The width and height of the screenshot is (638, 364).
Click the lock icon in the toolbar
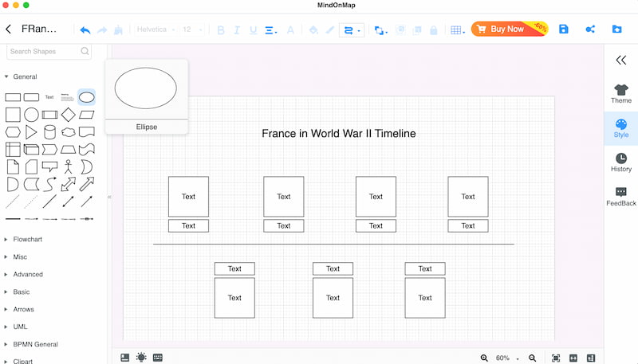coord(434,30)
